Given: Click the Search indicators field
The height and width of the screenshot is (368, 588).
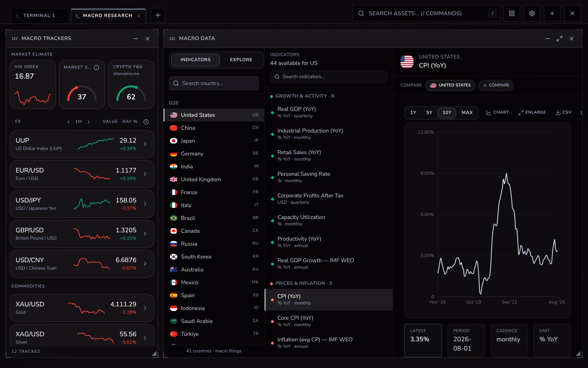Looking at the screenshot, I should tap(328, 77).
